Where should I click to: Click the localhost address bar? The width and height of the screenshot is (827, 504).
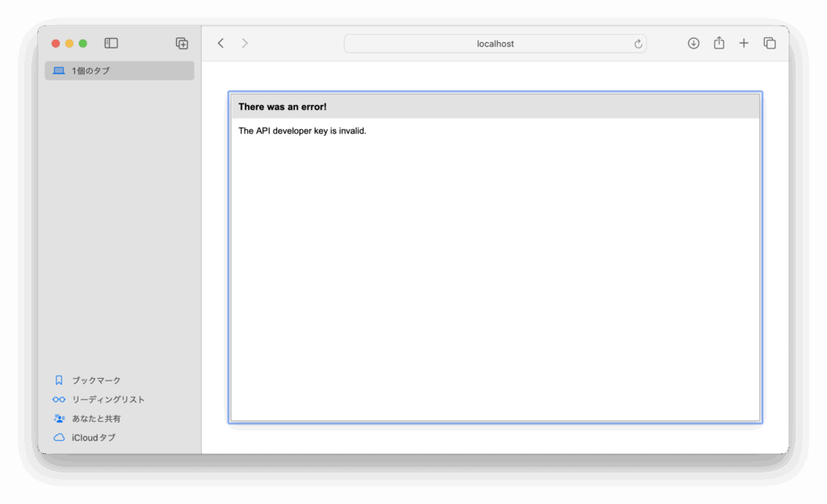click(494, 44)
